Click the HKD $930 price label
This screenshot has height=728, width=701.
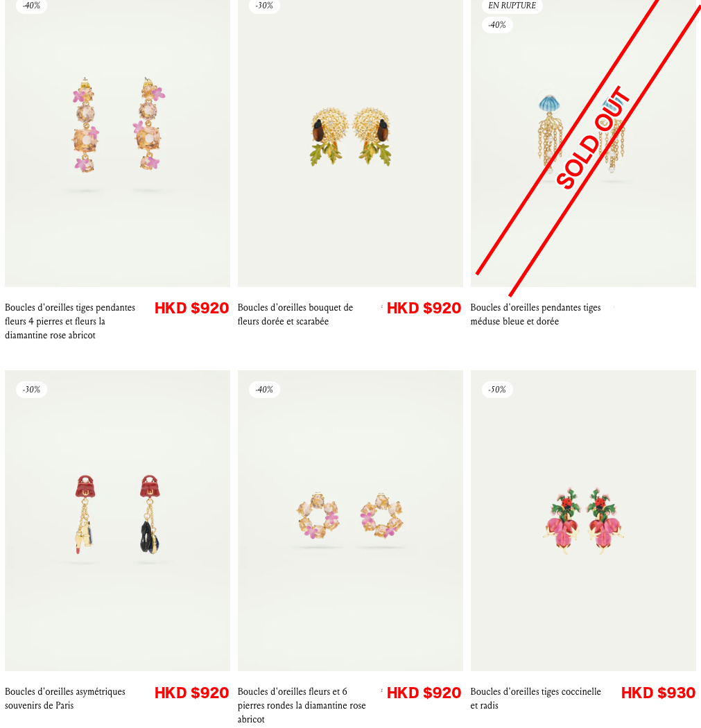click(x=658, y=693)
